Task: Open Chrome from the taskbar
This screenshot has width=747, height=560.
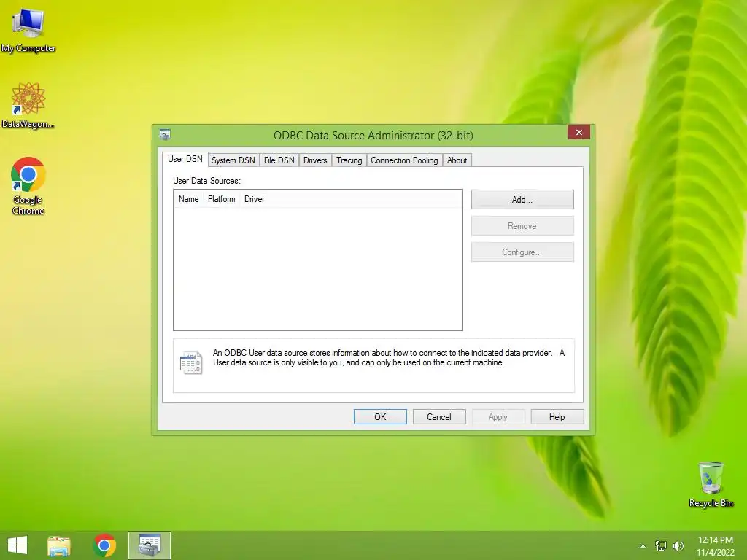Action: pyautogui.click(x=104, y=545)
